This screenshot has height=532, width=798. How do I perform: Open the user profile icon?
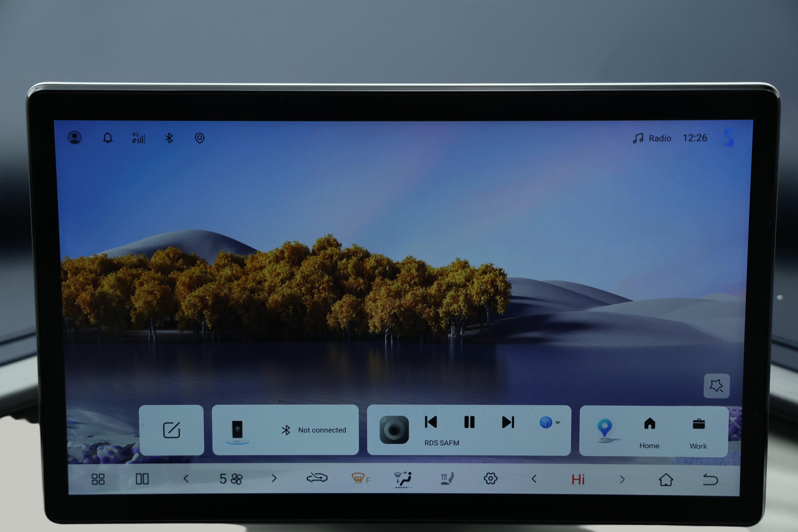(75, 138)
